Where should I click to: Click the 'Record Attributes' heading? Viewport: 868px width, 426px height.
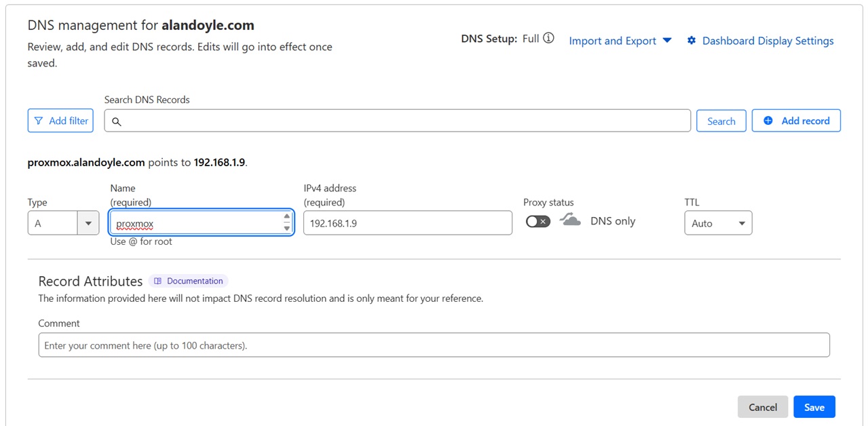(90, 281)
